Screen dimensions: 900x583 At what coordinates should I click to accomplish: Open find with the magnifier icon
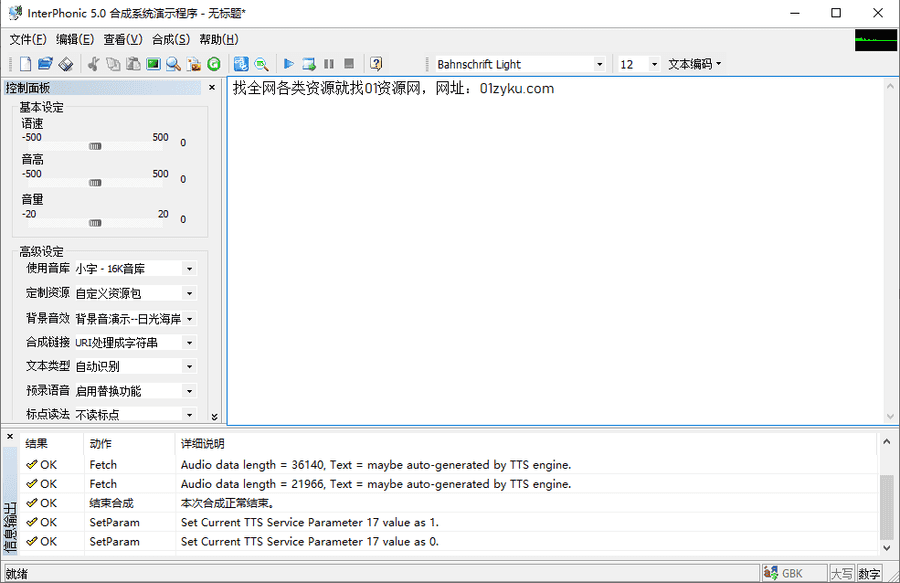(x=173, y=64)
